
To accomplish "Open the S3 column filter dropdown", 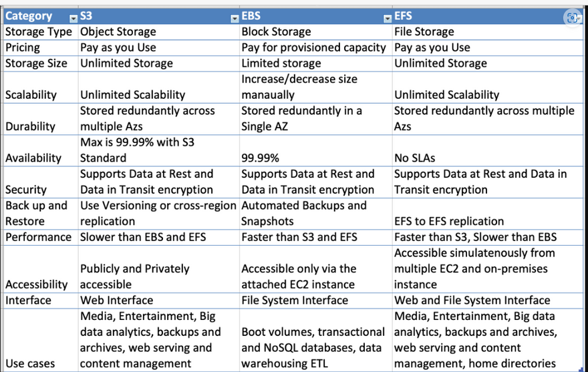I will pyautogui.click(x=234, y=17).
